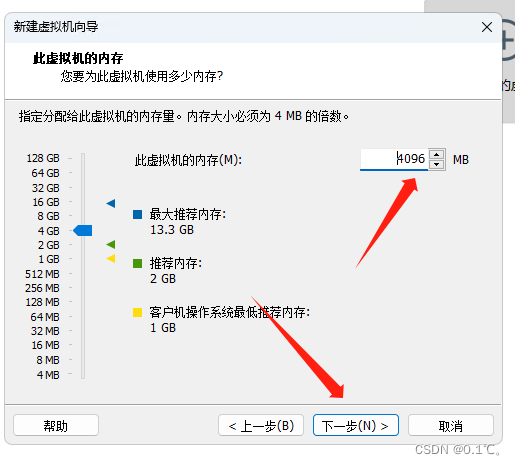This screenshot has width=515, height=465.
Task: Select the 4 GB slider label
Action: [48, 231]
